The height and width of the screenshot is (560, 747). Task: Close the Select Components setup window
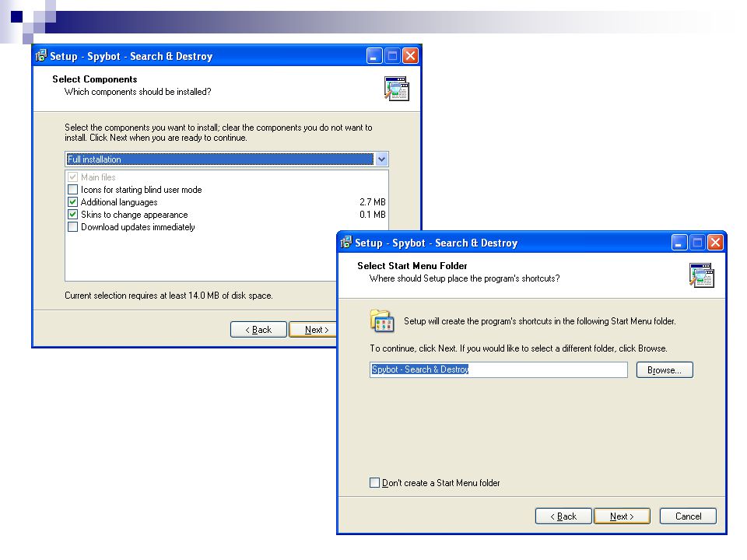pos(410,56)
